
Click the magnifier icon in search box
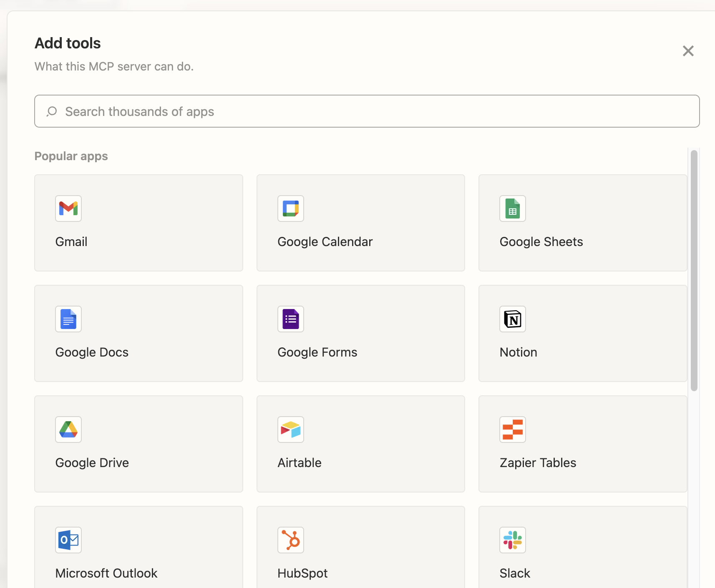pos(52,111)
